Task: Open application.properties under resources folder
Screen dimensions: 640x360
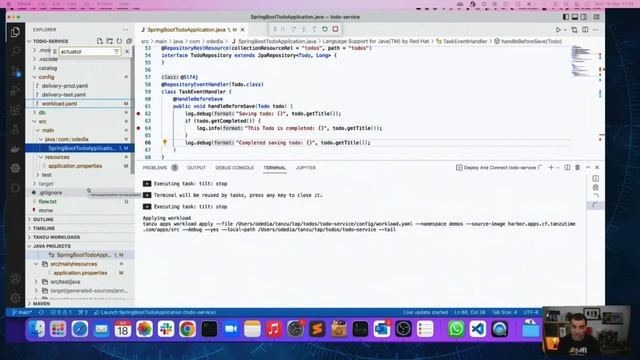Action: pyautogui.click(x=75, y=166)
